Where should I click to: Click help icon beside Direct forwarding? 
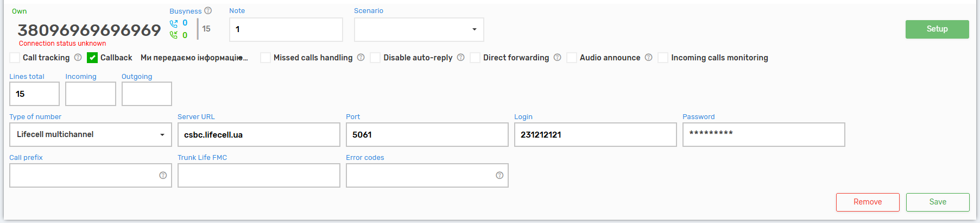tap(557, 58)
